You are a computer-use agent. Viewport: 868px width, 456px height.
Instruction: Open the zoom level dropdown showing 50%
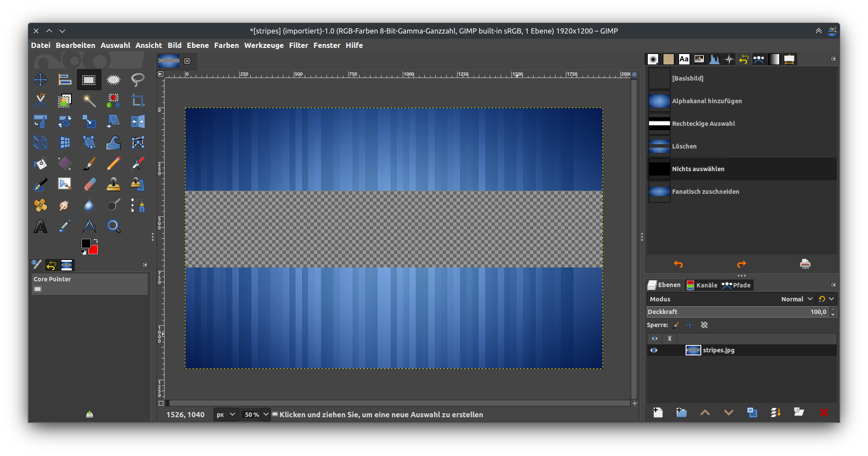pyautogui.click(x=256, y=414)
